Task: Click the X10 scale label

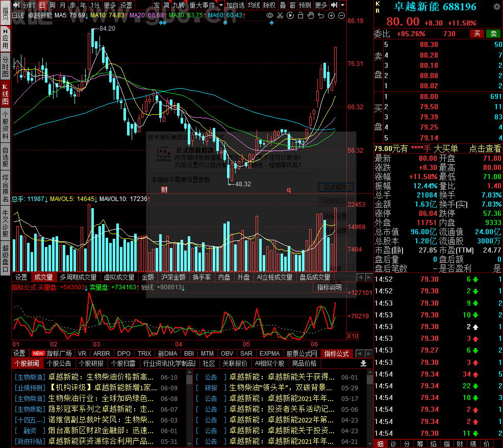Action: [353, 336]
